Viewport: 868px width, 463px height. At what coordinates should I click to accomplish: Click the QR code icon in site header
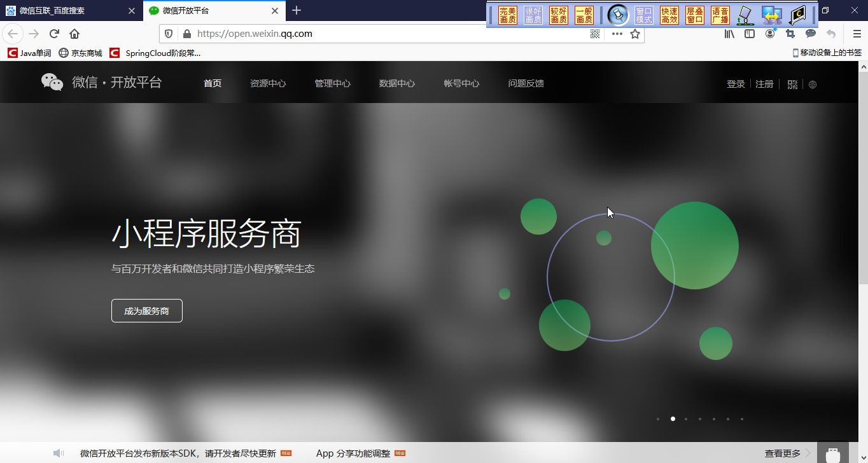(x=792, y=85)
